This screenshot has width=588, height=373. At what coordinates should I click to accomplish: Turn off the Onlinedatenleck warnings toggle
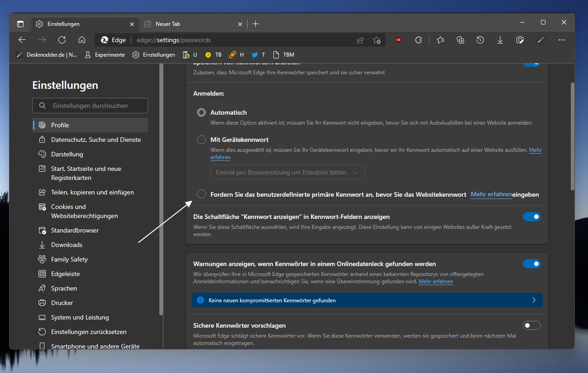[x=532, y=264]
